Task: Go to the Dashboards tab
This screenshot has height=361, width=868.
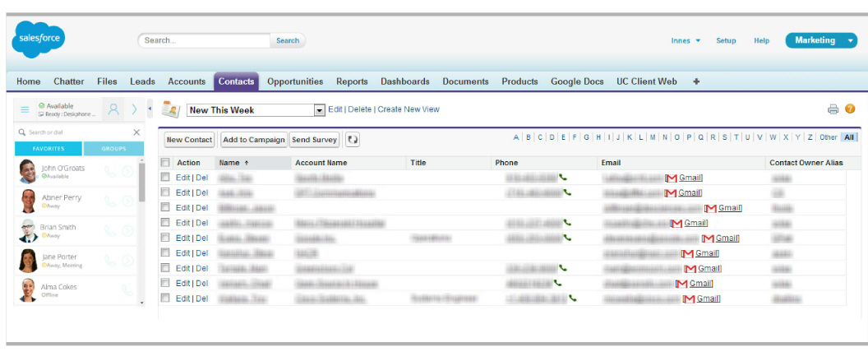Action: click(x=404, y=81)
